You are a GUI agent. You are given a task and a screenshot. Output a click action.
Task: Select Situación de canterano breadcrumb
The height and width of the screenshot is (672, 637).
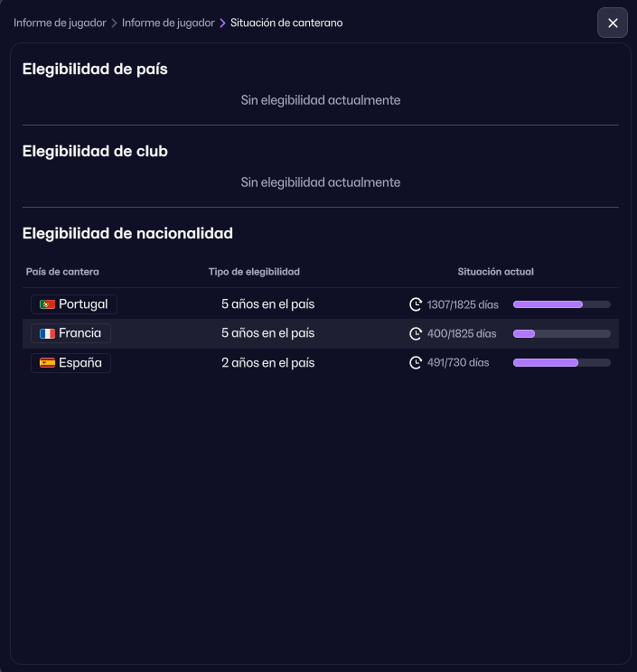pos(286,23)
